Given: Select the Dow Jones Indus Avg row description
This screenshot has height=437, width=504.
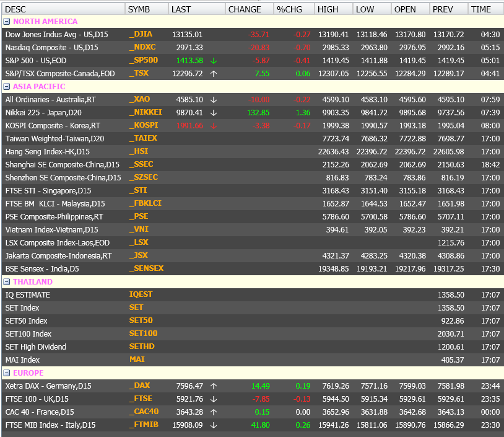Looking at the screenshot, I should pyautogui.click(x=57, y=35).
